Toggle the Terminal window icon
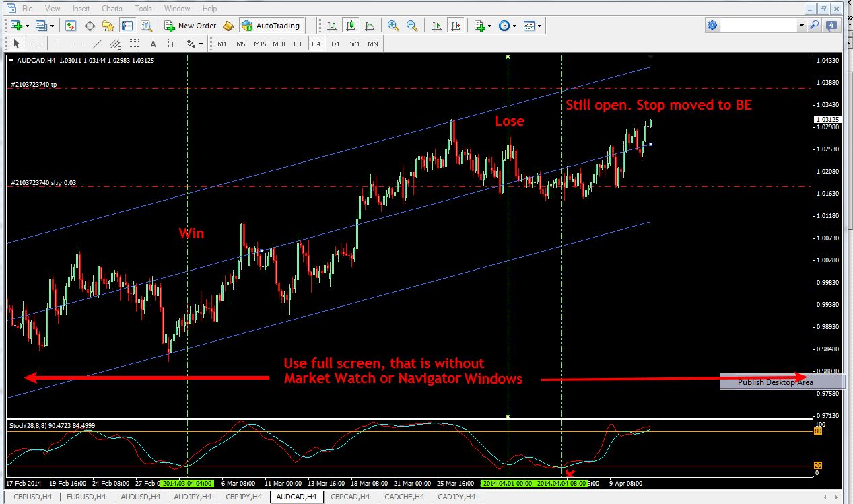This screenshot has height=504, width=853. pyautogui.click(x=126, y=26)
